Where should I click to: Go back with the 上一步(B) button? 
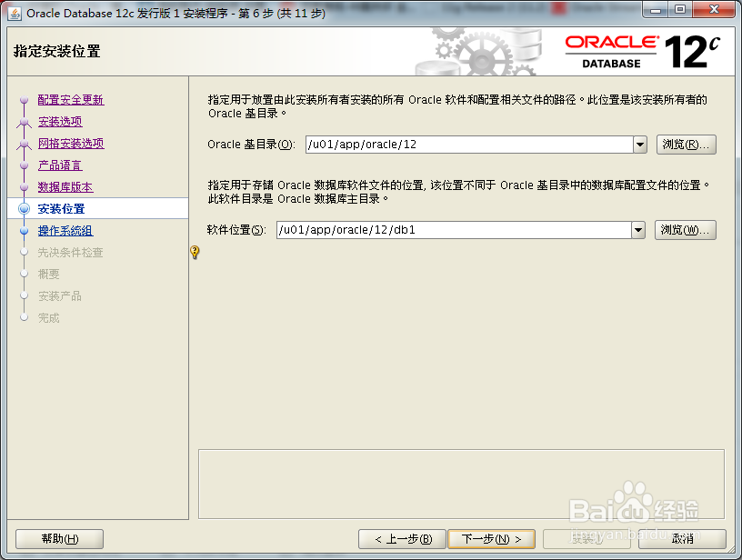pos(402,538)
